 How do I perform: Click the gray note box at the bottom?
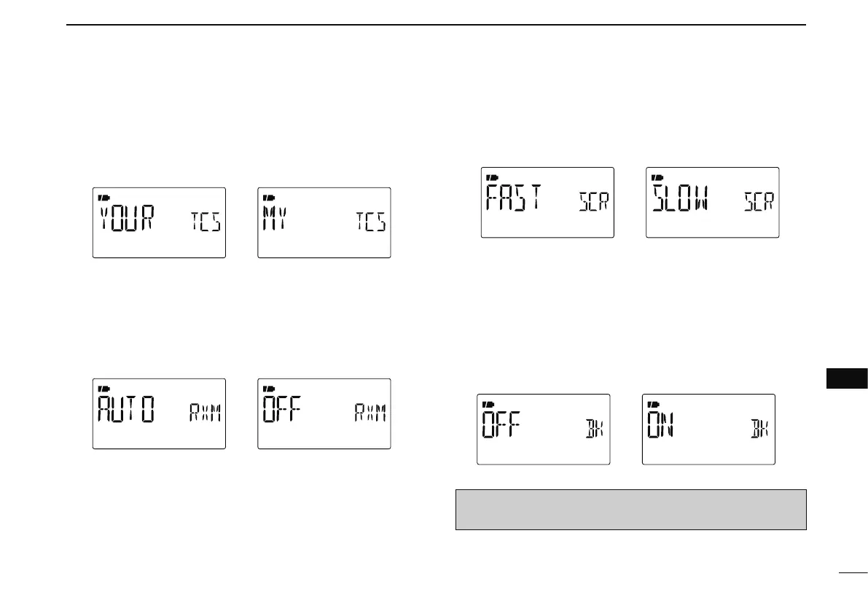coord(631,510)
